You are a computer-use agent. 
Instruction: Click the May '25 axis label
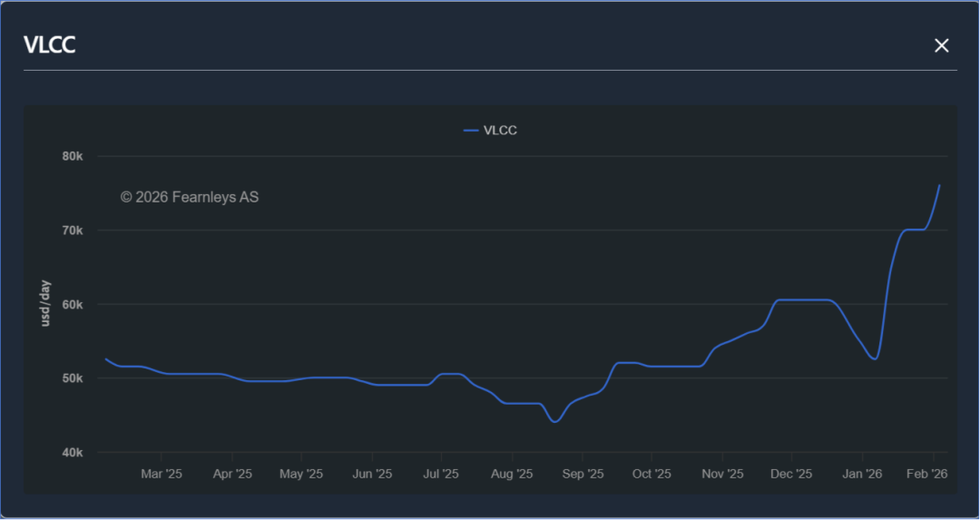click(301, 474)
